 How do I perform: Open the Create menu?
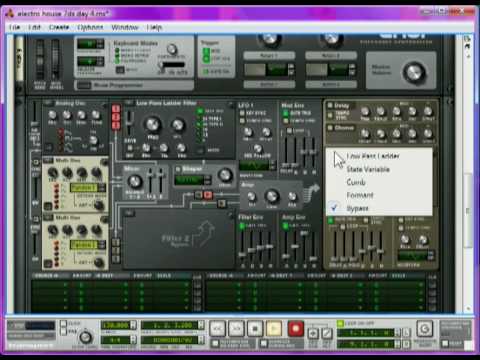coord(59,27)
